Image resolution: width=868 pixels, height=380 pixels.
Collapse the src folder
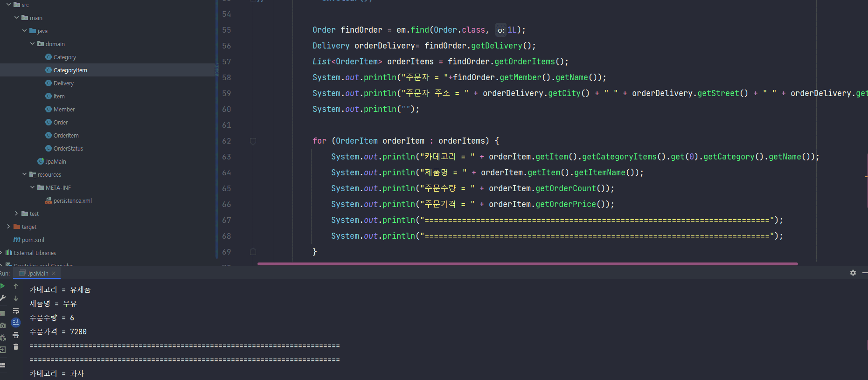tap(8, 5)
